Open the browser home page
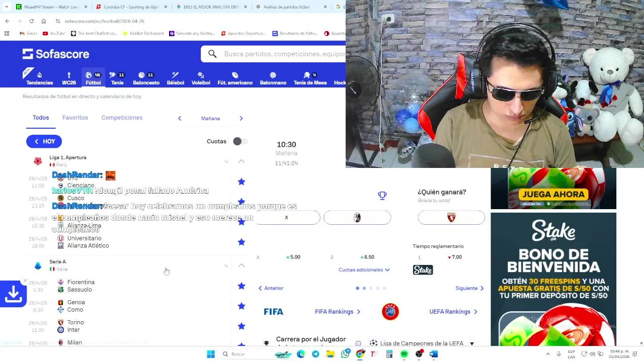This screenshot has width=644, height=362. [44, 21]
